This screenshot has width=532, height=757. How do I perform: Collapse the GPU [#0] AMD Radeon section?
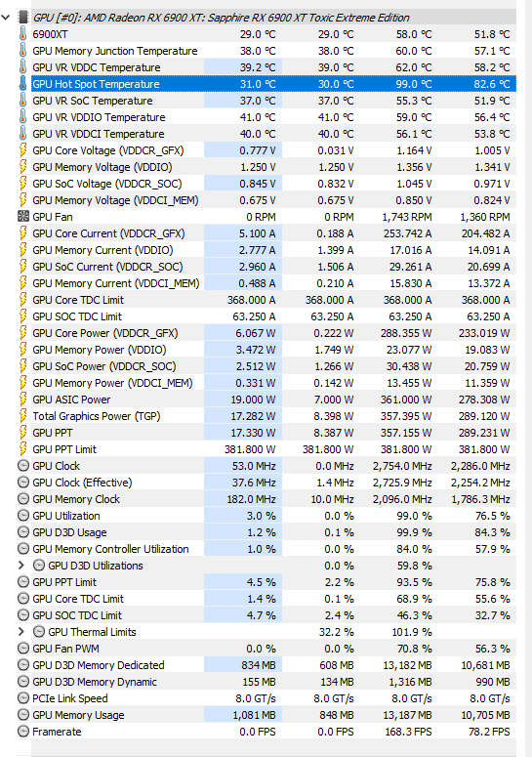click(6, 18)
